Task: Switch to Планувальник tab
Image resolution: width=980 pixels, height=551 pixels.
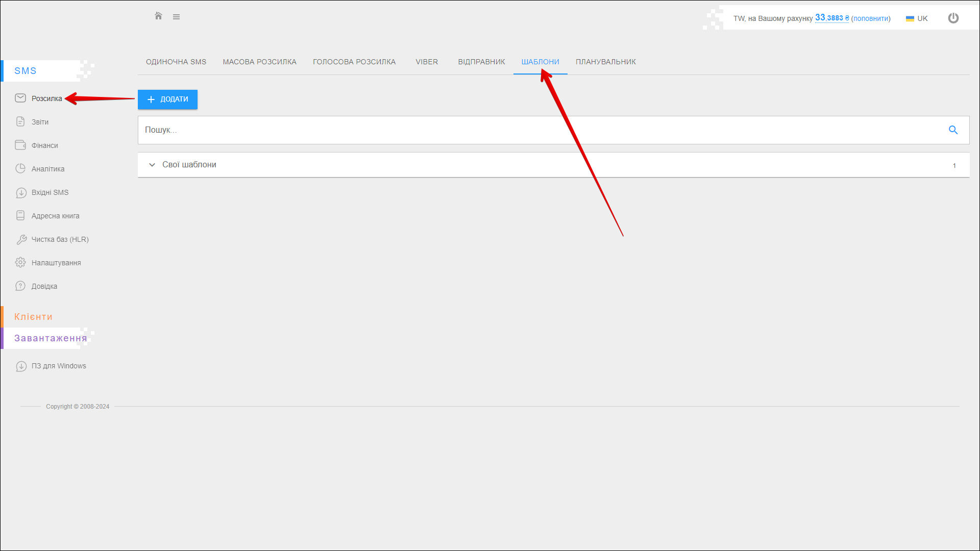Action: click(x=605, y=62)
